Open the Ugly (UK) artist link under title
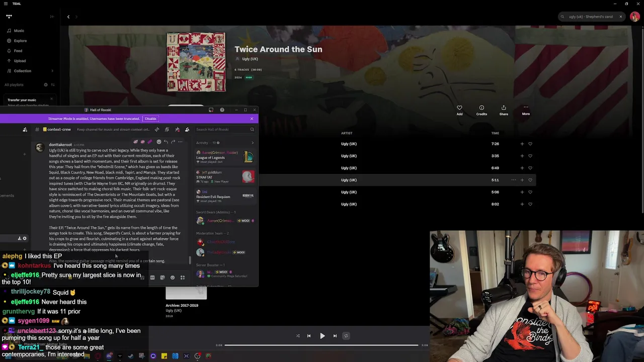 coord(250,59)
